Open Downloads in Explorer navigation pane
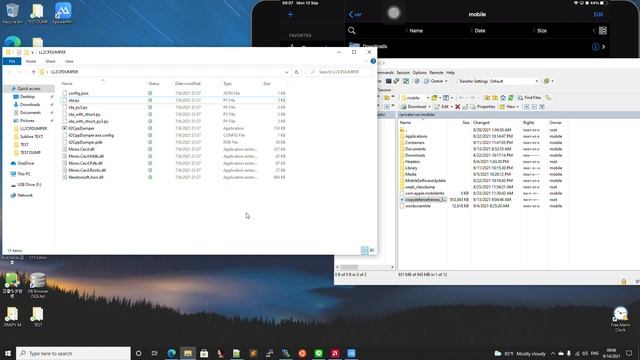The height and width of the screenshot is (360, 640). point(29,104)
